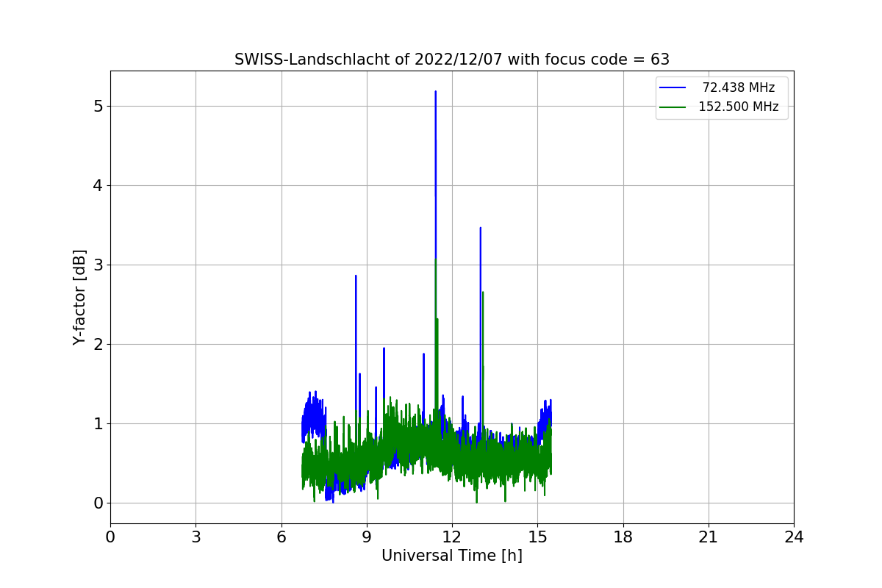Click the plot title SWISS-Landschlacht text
The image size is (882, 588).
coord(452,60)
